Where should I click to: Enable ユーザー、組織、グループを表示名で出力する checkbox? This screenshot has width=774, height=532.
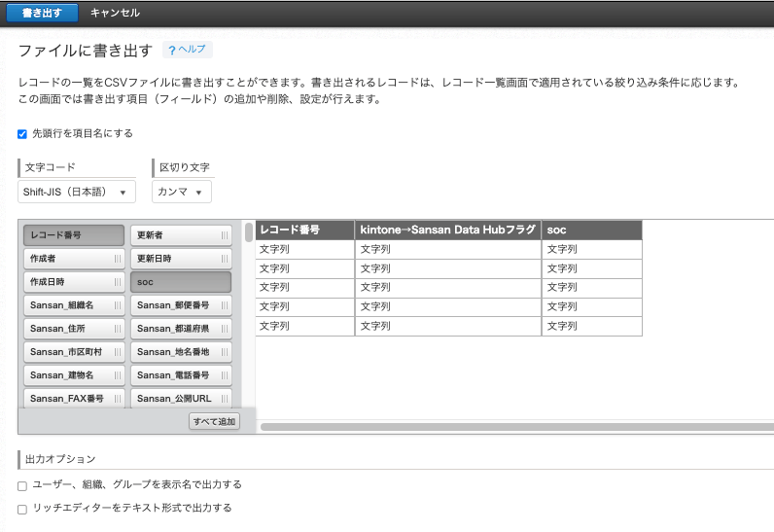[22, 486]
